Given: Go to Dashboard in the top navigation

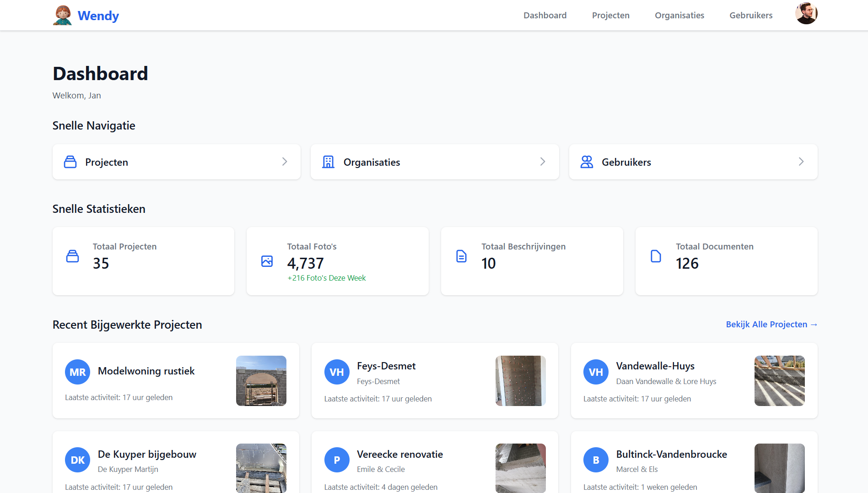Looking at the screenshot, I should click(x=545, y=15).
